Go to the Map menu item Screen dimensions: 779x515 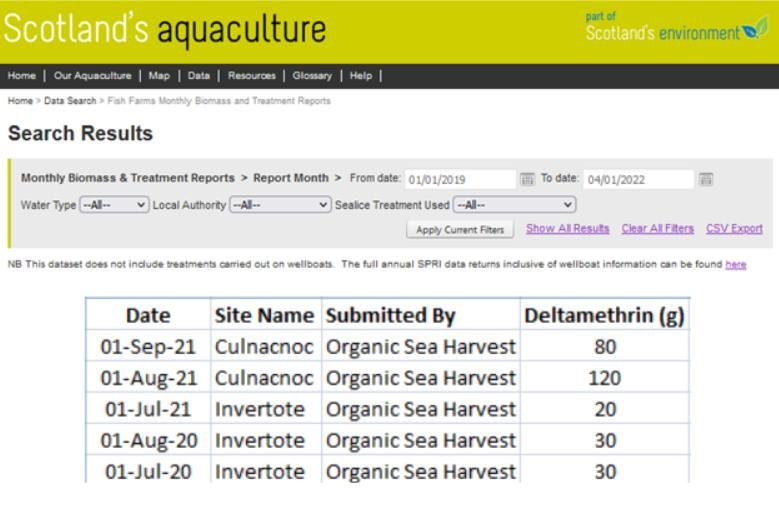point(159,76)
